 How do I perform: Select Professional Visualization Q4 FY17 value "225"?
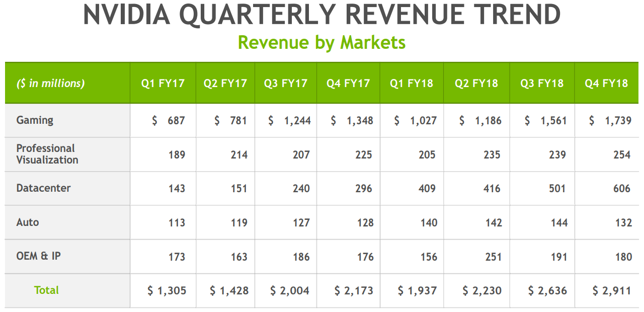tap(363, 154)
